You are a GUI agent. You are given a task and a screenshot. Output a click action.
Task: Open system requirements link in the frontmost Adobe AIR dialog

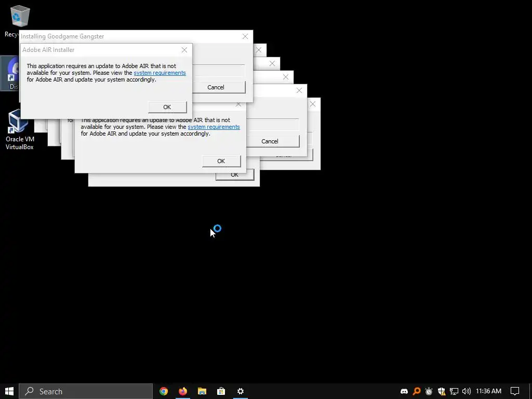click(160, 73)
